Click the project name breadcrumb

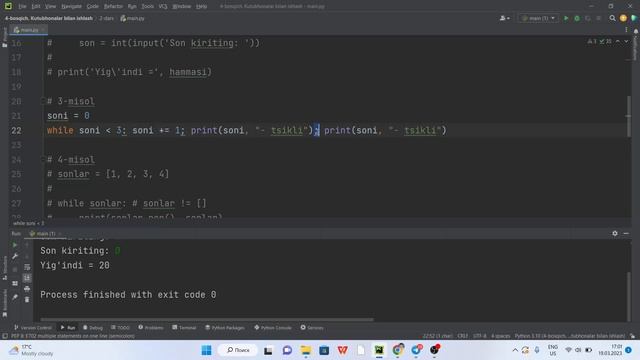[x=49, y=18]
